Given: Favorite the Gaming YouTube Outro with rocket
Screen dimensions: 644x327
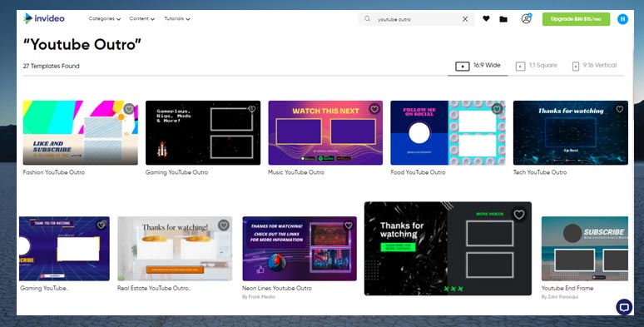Looking at the screenshot, I should [251, 109].
